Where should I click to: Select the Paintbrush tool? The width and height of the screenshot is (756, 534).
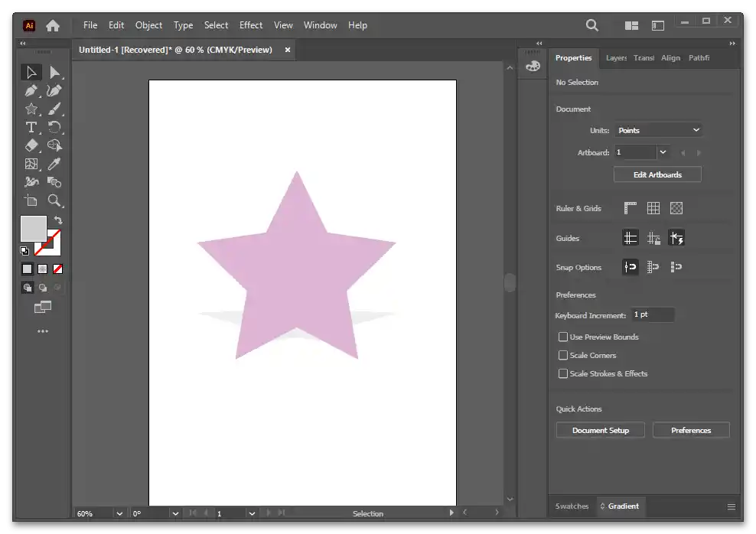tap(54, 109)
